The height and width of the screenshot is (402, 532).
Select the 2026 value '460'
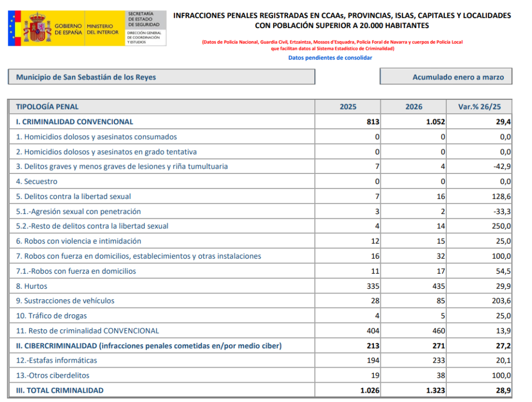tap(438, 331)
